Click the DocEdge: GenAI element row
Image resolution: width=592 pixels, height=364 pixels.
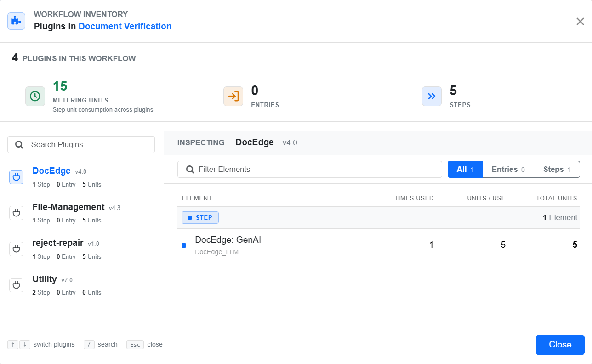379,245
